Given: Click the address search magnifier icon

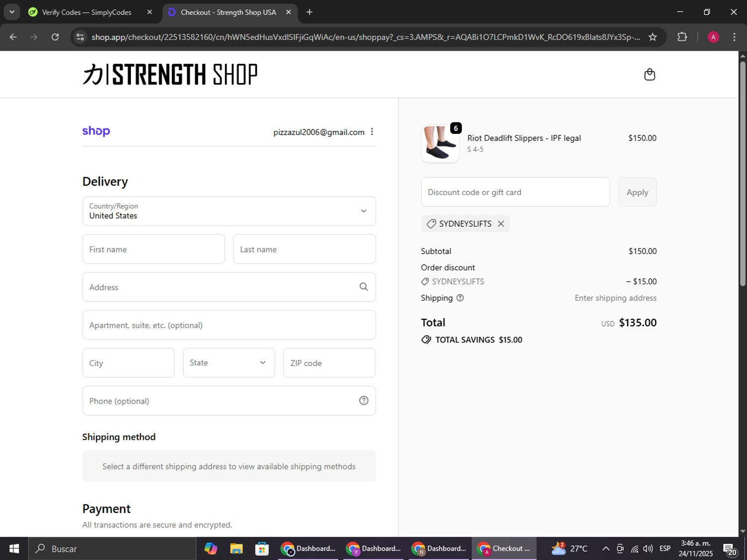Looking at the screenshot, I should (364, 287).
